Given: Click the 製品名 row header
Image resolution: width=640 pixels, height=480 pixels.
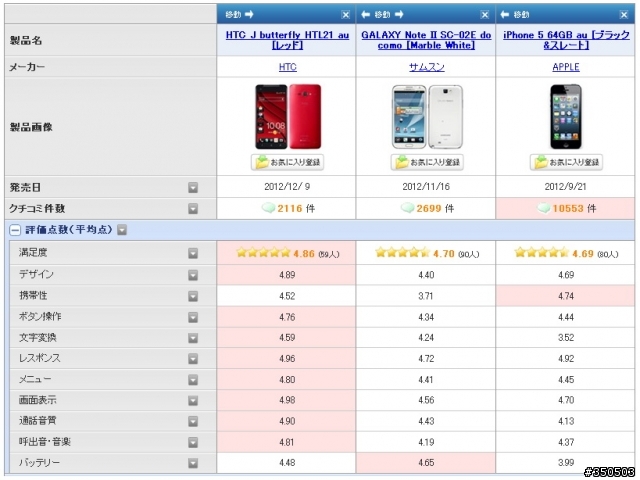Looking at the screenshot, I should click(111, 40).
